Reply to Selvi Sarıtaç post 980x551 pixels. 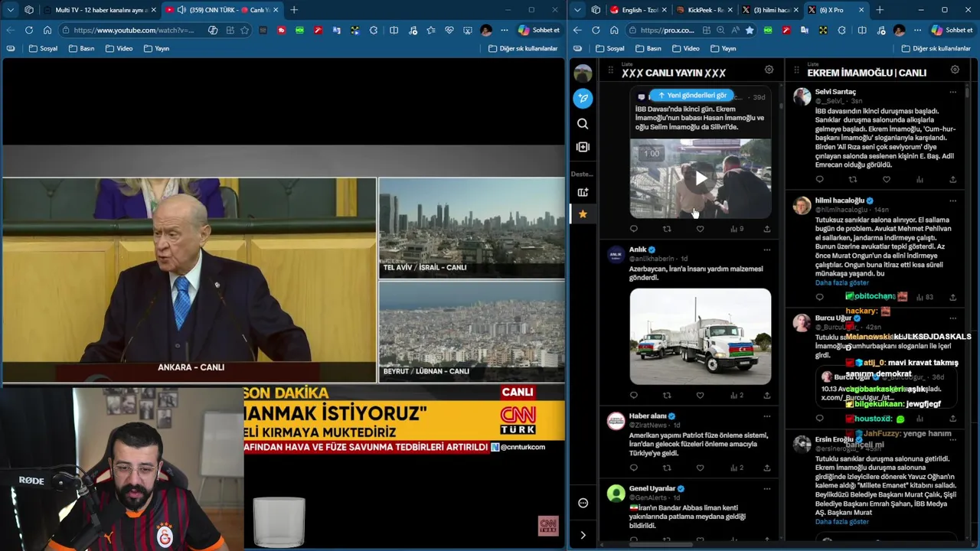(819, 180)
